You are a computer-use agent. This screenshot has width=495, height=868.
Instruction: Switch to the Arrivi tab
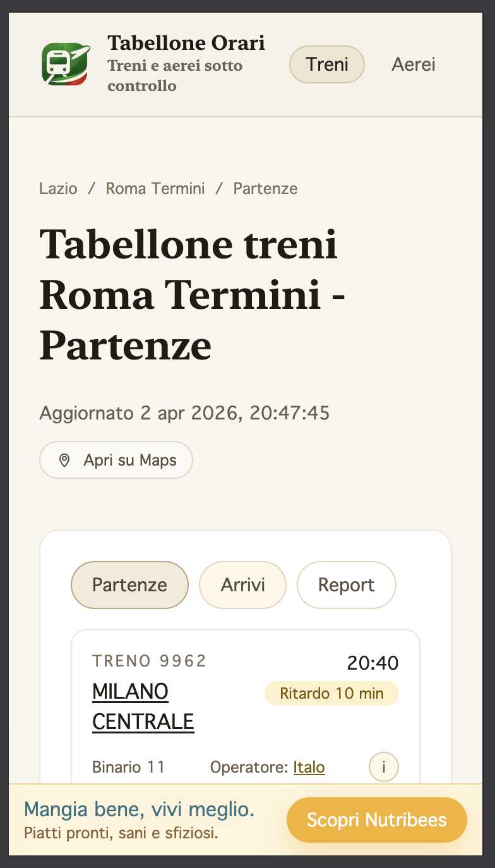tap(242, 584)
